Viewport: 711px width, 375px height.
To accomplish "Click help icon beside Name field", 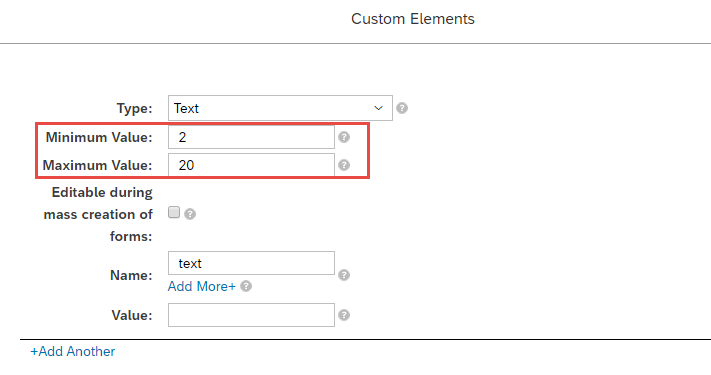I will [344, 275].
